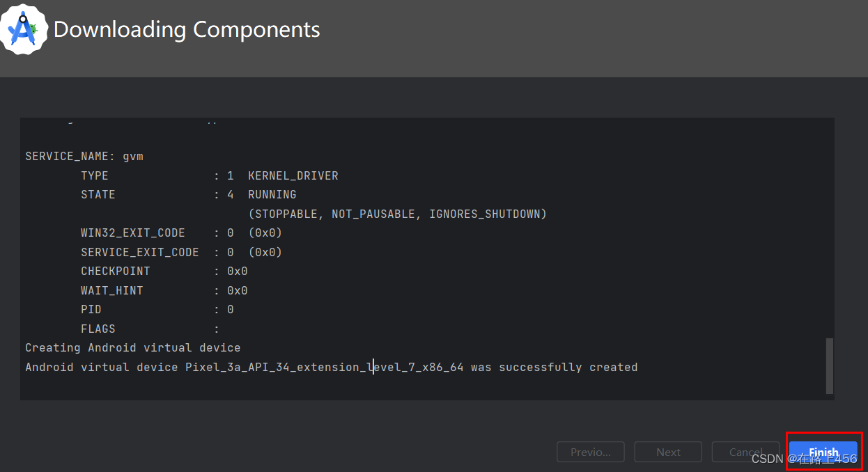
Task: Click the Cancel button
Action: coord(745,452)
